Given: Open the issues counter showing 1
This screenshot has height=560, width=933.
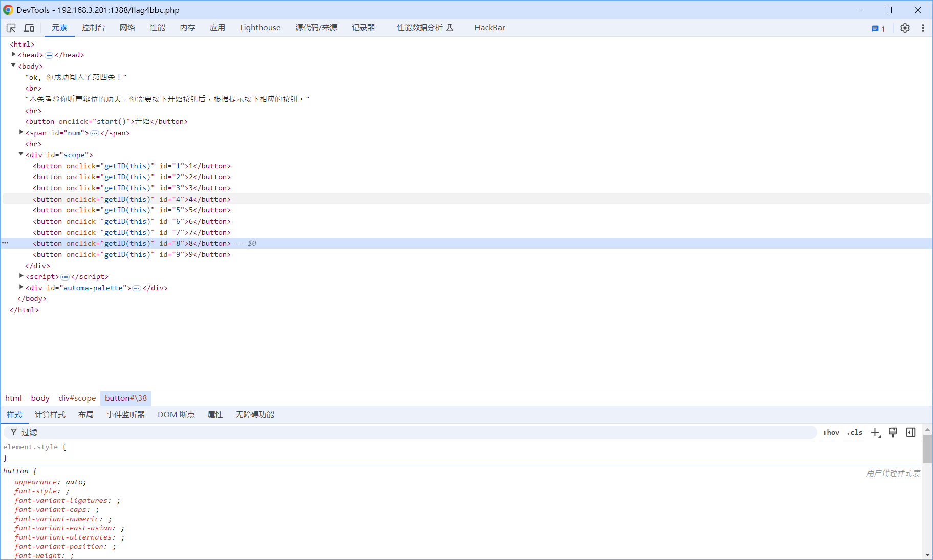Looking at the screenshot, I should [878, 29].
